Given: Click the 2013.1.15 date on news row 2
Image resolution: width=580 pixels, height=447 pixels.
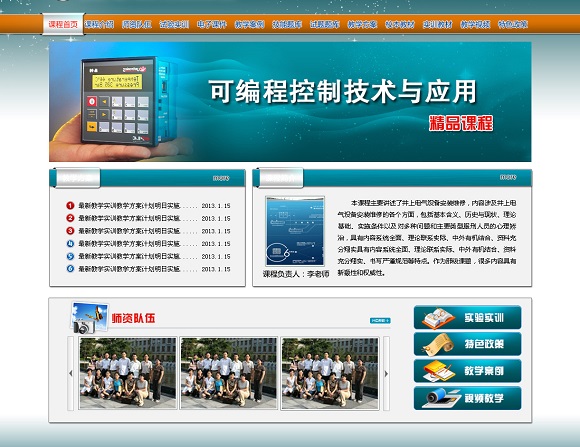Looking at the screenshot, I should pyautogui.click(x=216, y=218).
